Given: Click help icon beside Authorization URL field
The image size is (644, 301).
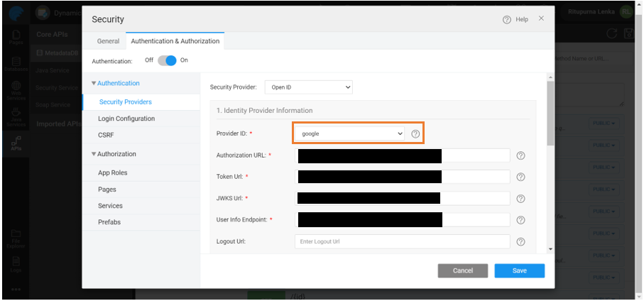Looking at the screenshot, I should coord(520,155).
